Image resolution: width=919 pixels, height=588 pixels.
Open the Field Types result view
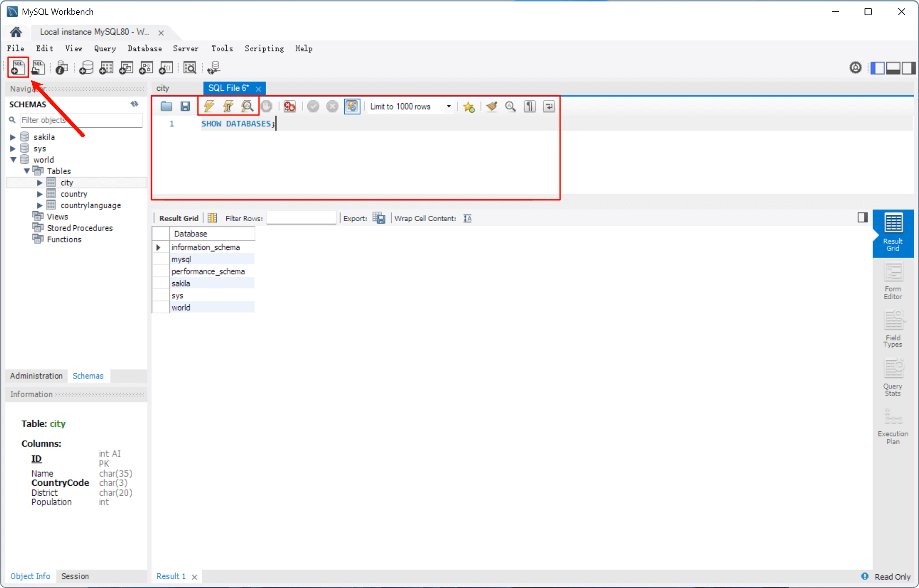coord(893,329)
